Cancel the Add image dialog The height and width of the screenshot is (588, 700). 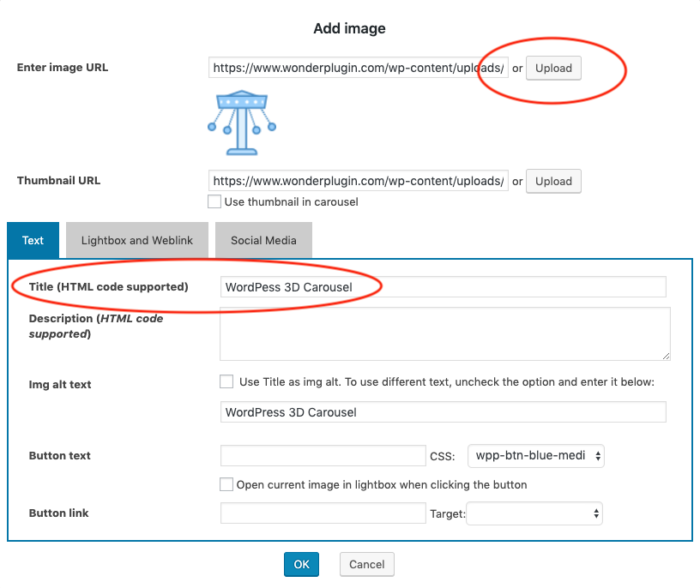[367, 564]
